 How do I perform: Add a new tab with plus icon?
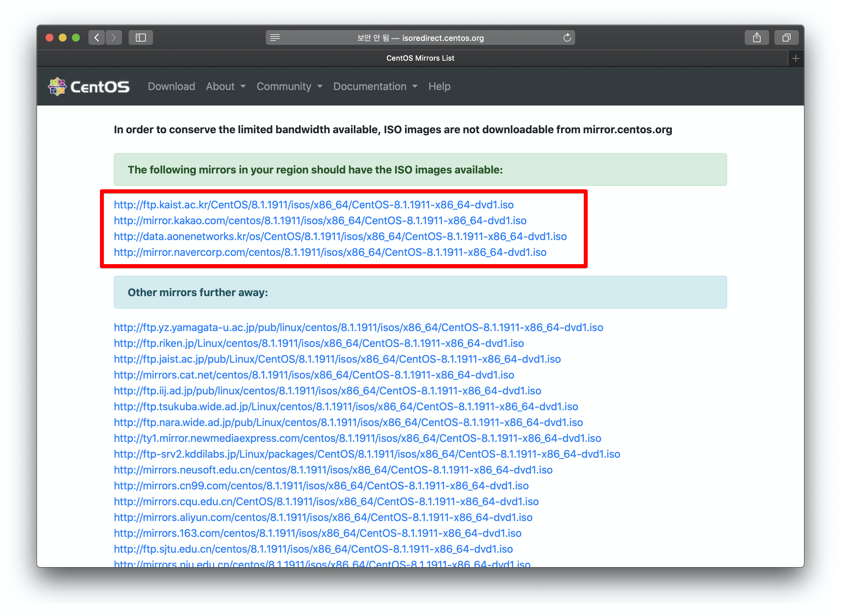tap(795, 59)
